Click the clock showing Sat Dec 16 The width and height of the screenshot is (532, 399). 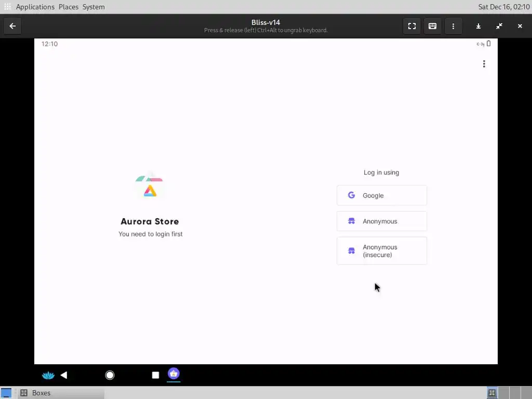(x=504, y=7)
